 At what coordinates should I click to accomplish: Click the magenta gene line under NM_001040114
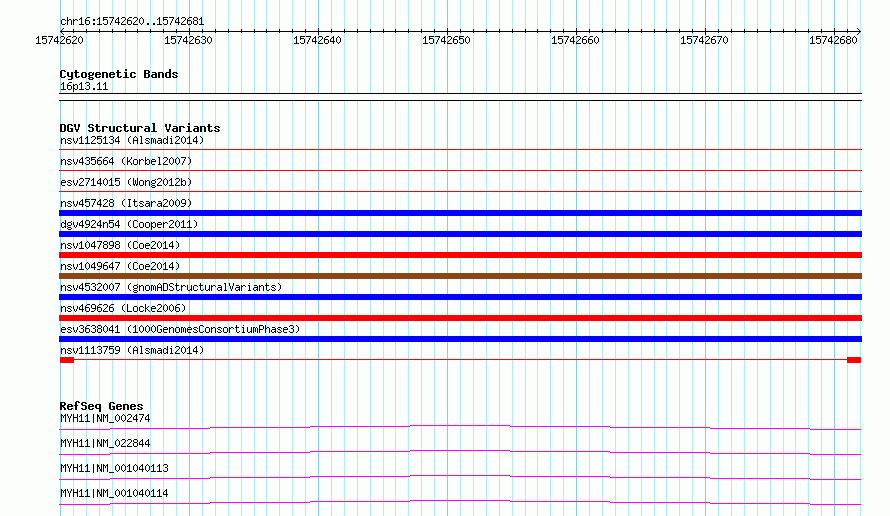pos(460,501)
